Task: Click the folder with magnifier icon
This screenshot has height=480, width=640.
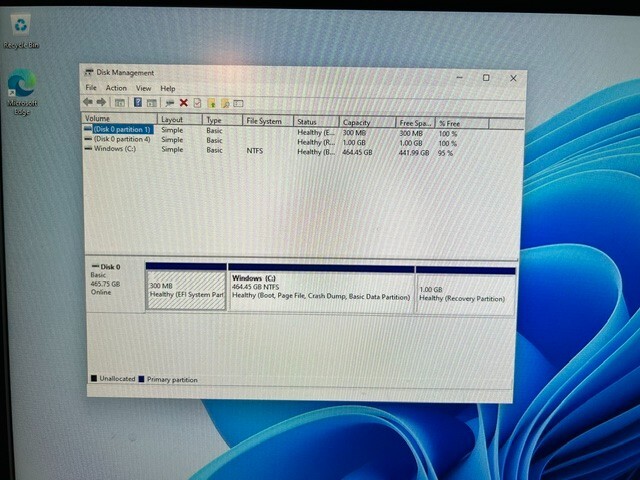Action: click(x=225, y=103)
